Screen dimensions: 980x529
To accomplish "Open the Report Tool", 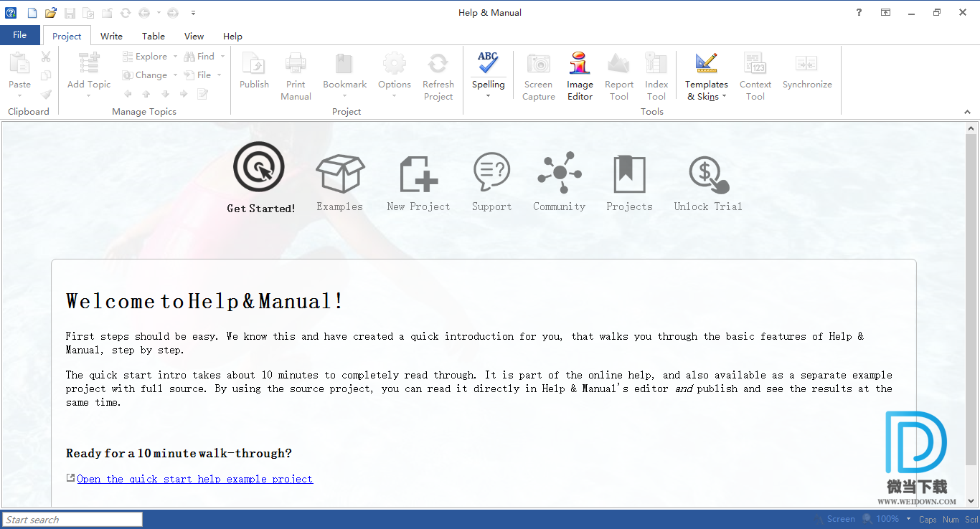I will 618,77.
